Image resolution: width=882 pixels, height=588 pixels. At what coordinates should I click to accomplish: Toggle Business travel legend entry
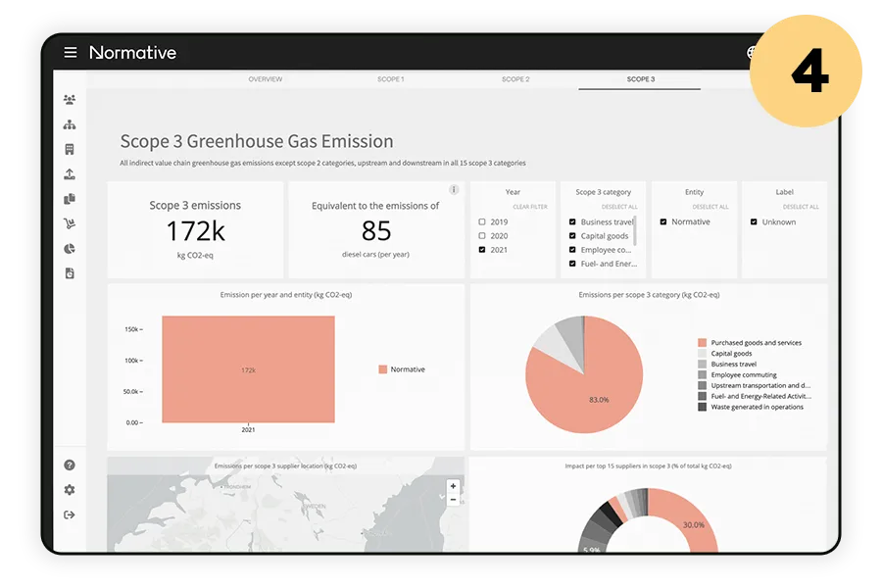(727, 364)
